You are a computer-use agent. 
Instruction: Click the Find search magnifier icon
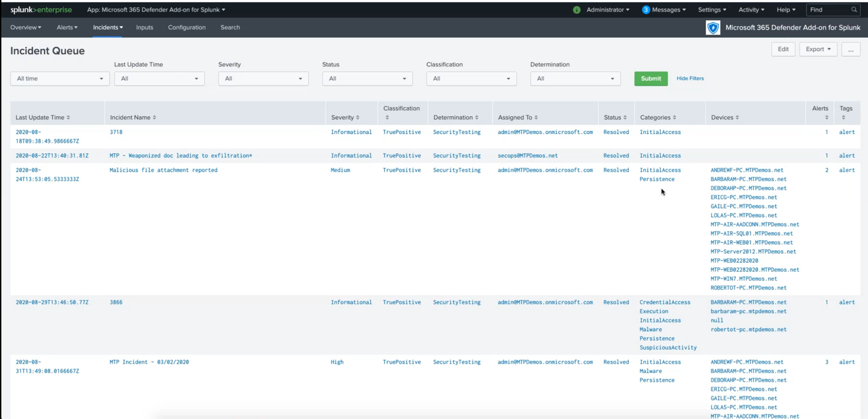coord(854,9)
